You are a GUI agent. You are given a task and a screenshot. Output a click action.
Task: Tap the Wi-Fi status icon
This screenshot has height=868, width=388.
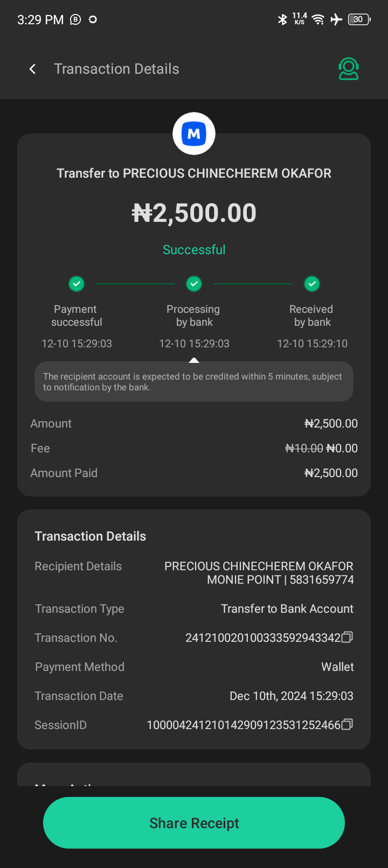(318, 20)
